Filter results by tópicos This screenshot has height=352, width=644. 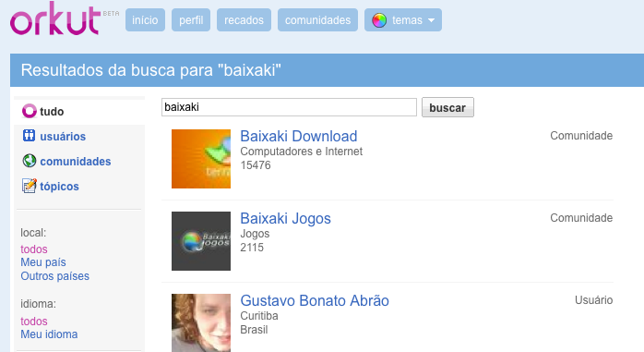(60, 187)
